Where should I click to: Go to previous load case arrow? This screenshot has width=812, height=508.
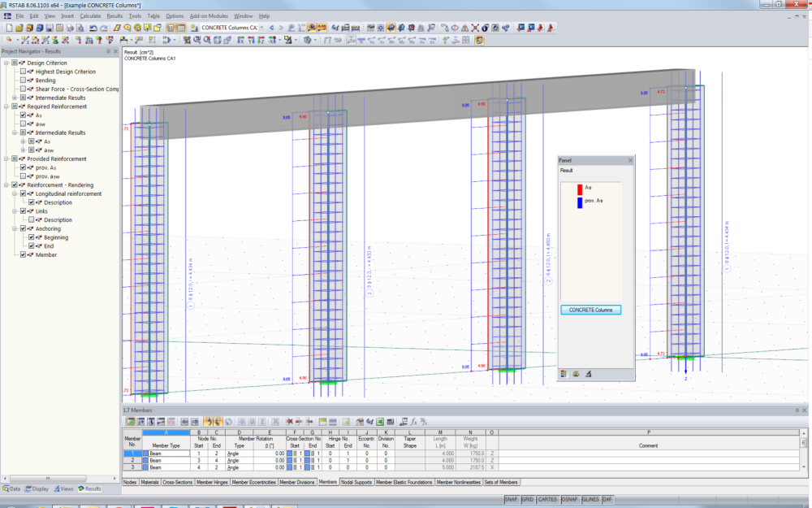[x=272, y=28]
